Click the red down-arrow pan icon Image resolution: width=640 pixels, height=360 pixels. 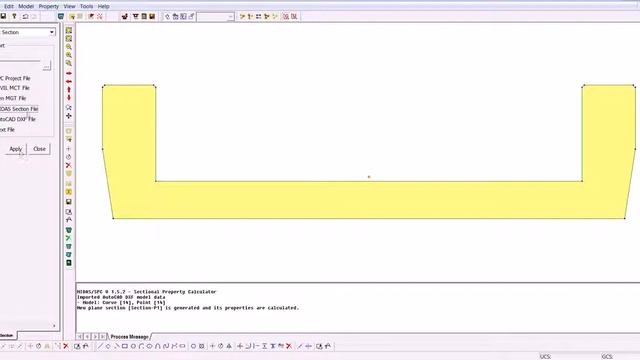tap(69, 98)
